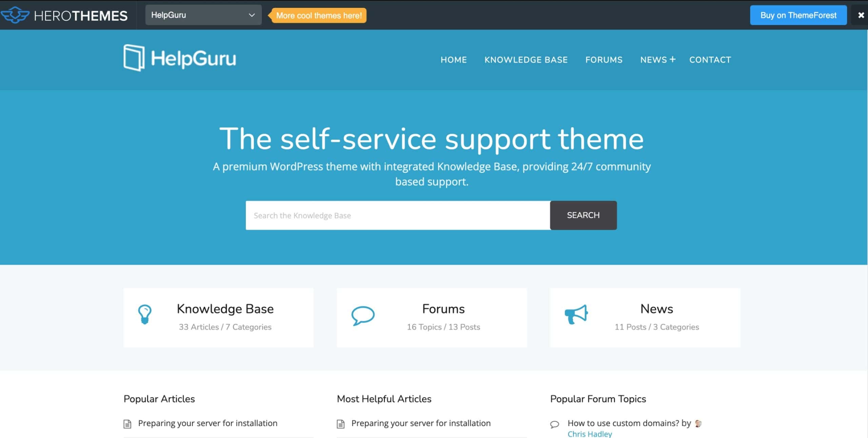The width and height of the screenshot is (868, 438).
Task: Click Chris Hadley's small avatar image
Action: 698,423
